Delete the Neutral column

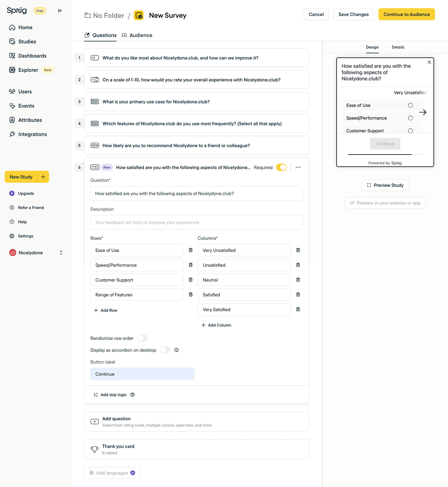(x=298, y=279)
